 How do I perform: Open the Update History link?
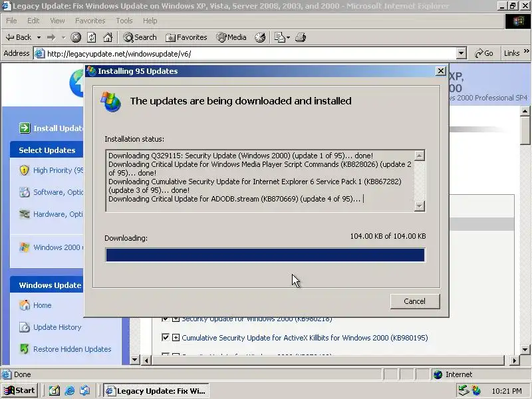57,327
